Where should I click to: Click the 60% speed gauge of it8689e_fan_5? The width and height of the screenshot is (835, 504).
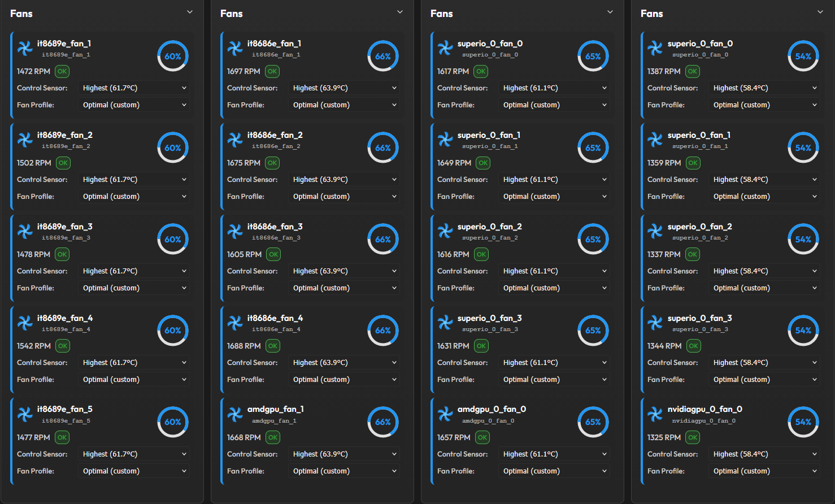click(173, 422)
